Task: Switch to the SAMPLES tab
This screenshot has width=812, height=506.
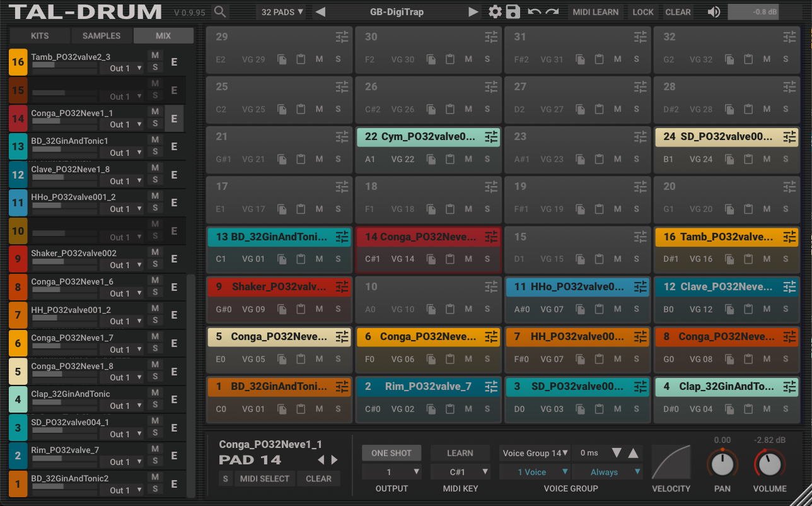Action: tap(101, 36)
